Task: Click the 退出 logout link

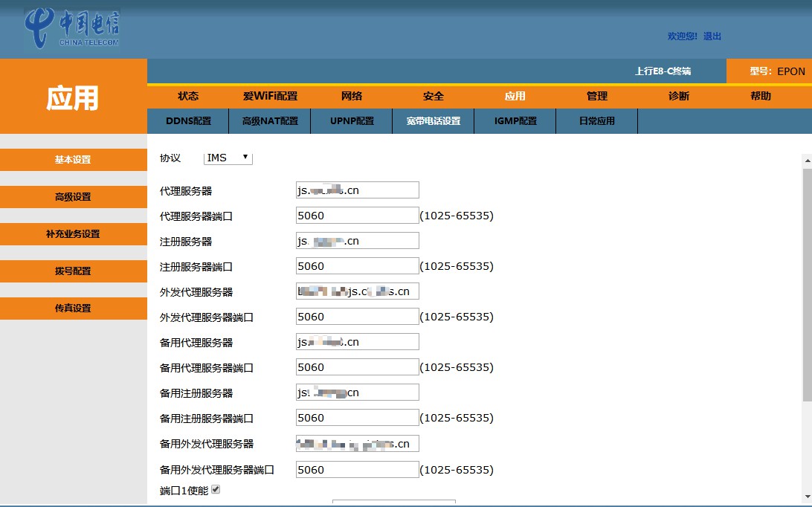Action: [712, 36]
